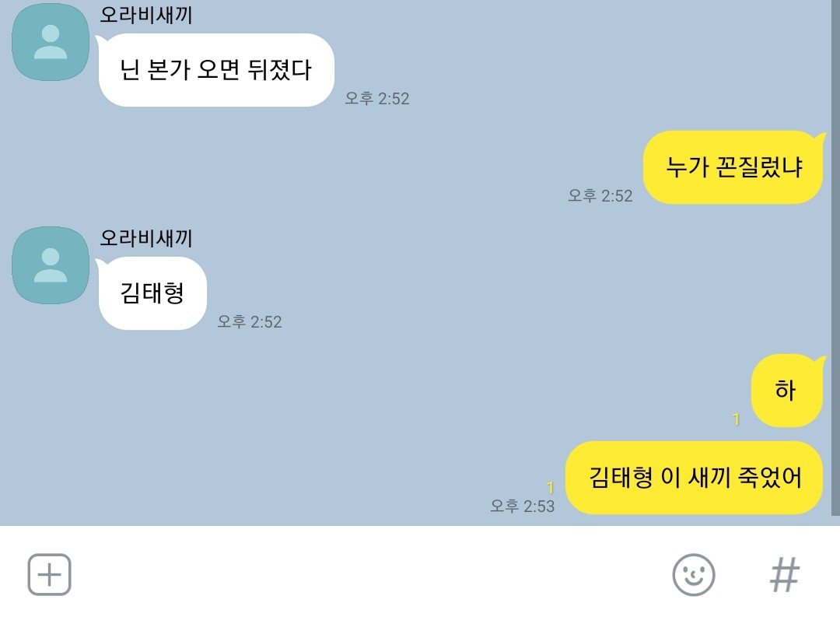Tap the hashtag search icon

click(x=785, y=575)
